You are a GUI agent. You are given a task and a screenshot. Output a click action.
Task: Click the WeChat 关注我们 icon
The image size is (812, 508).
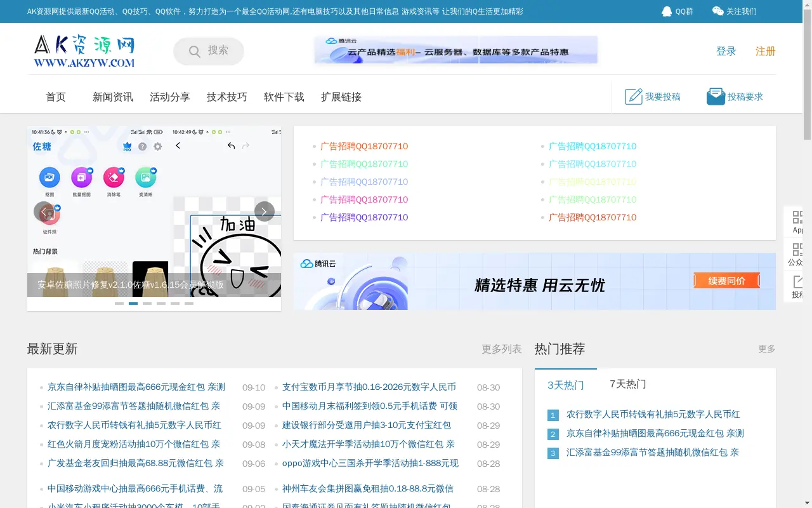coord(718,11)
